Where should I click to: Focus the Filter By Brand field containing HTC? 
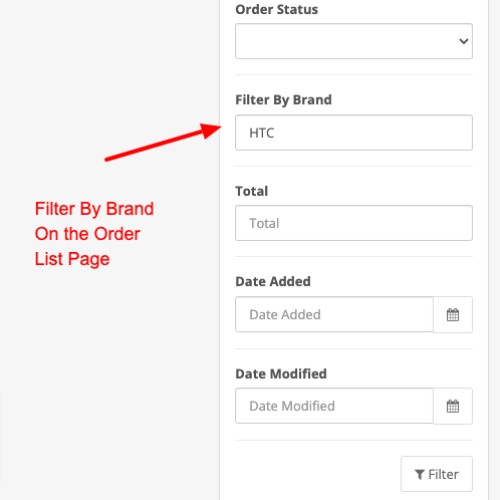coord(354,133)
